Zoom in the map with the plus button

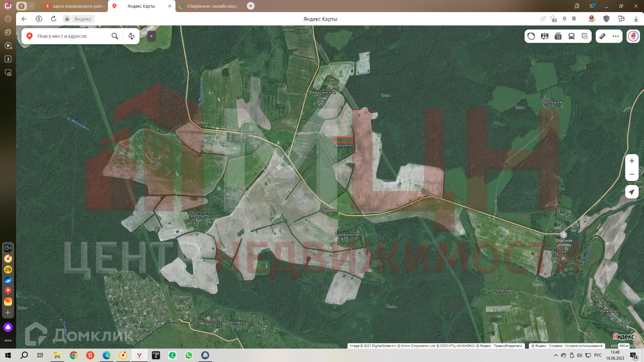(x=632, y=161)
